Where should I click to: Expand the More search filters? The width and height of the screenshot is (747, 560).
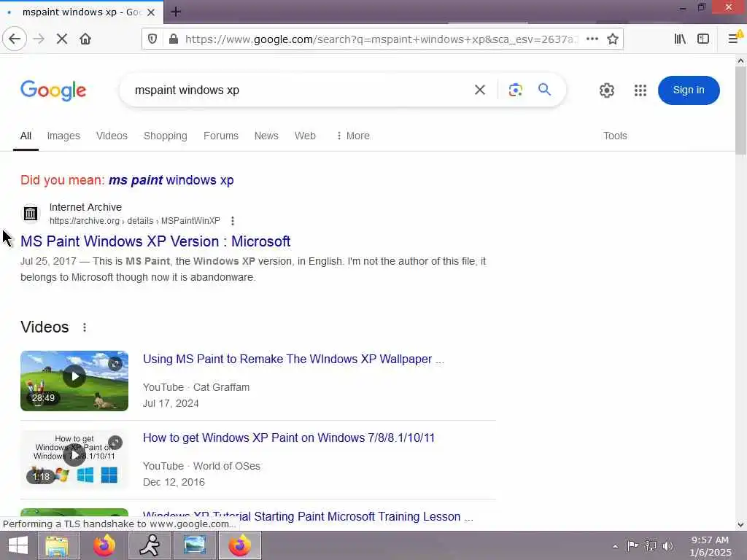353,136
